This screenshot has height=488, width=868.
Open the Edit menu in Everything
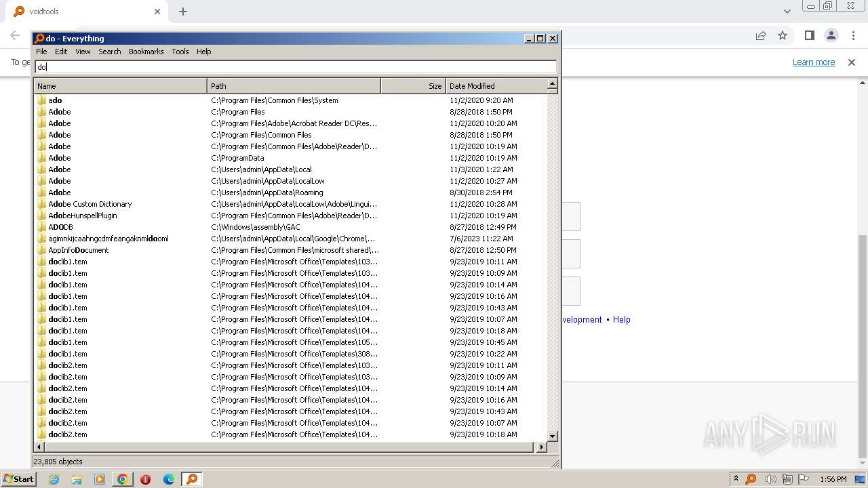click(x=61, y=52)
